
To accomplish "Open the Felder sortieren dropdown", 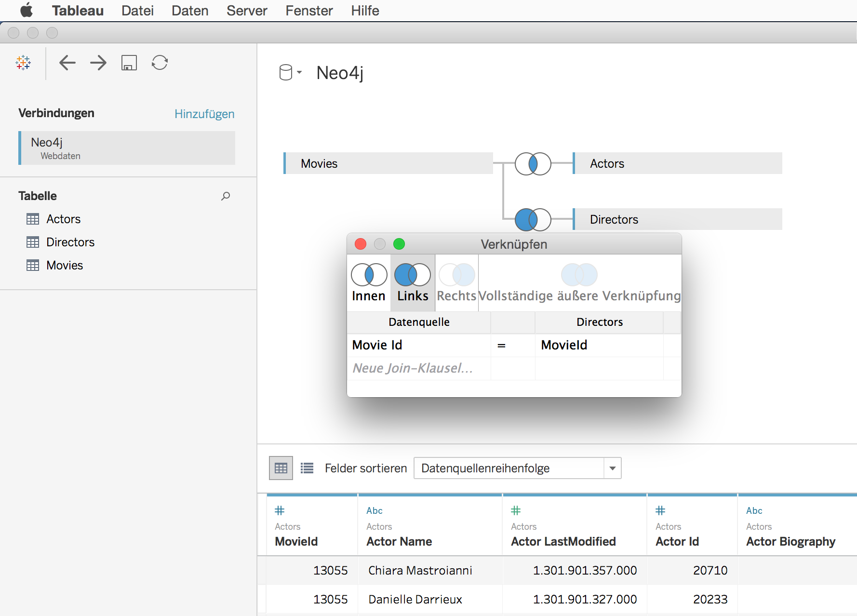I will pyautogui.click(x=518, y=468).
